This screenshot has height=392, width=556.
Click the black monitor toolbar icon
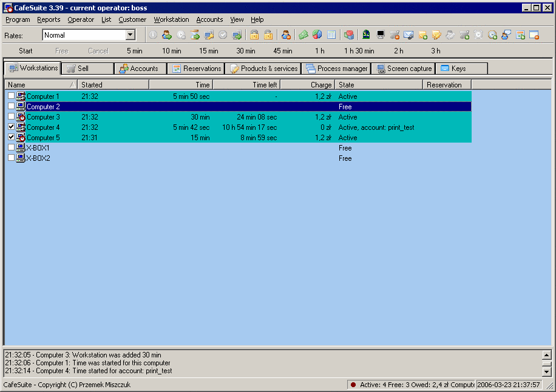point(381,35)
